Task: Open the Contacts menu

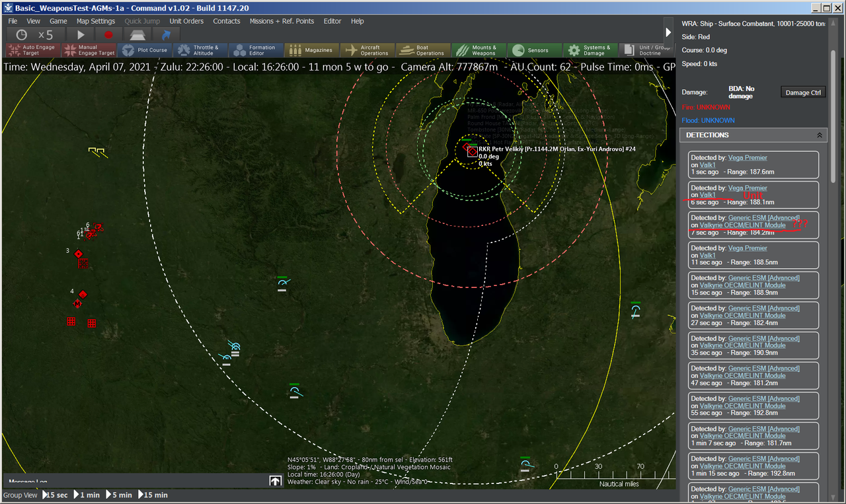Action: pyautogui.click(x=227, y=21)
